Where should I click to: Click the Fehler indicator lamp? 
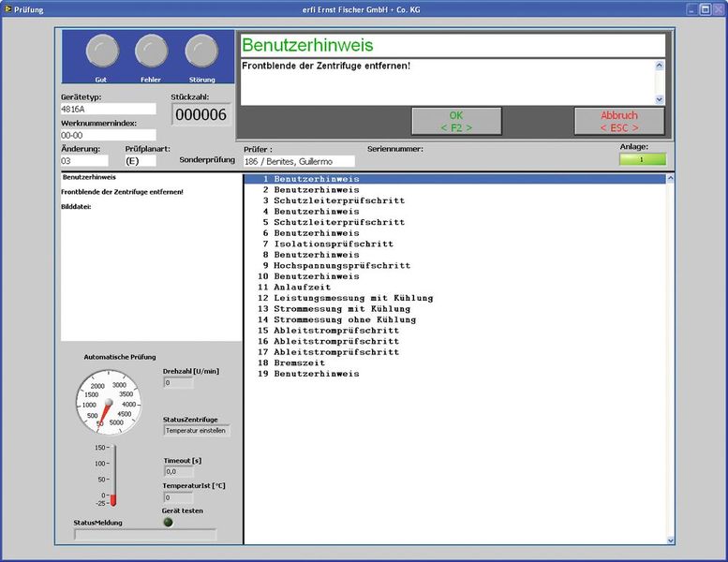(x=152, y=51)
